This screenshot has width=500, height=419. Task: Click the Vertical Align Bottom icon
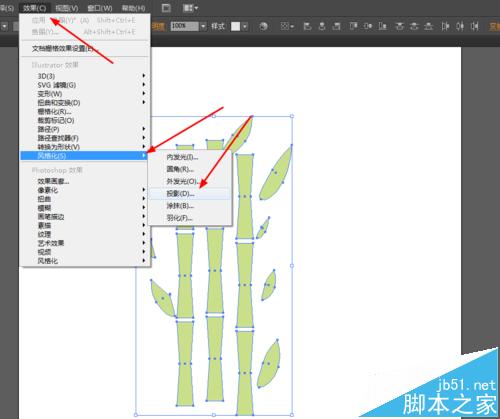383,26
